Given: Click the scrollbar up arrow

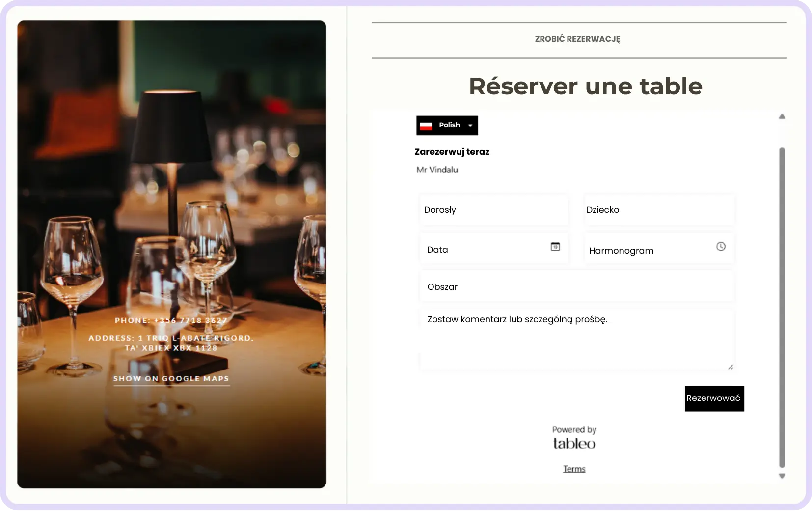Looking at the screenshot, I should pyautogui.click(x=782, y=117).
